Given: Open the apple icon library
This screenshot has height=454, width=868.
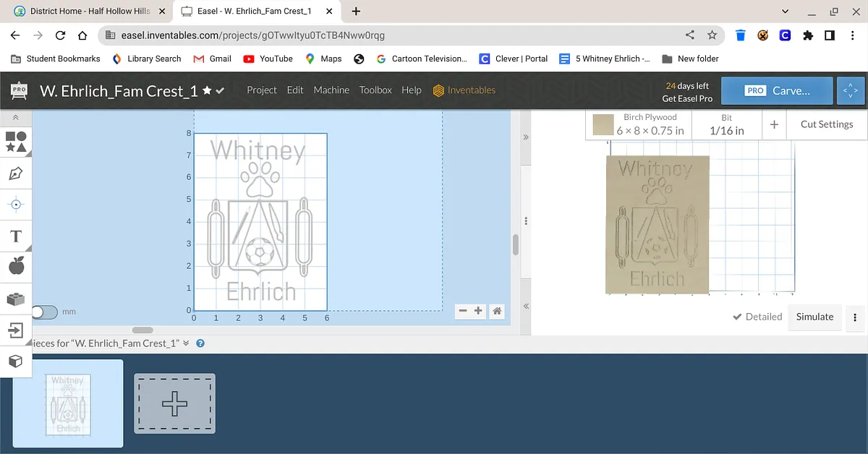Looking at the screenshot, I should click(16, 267).
